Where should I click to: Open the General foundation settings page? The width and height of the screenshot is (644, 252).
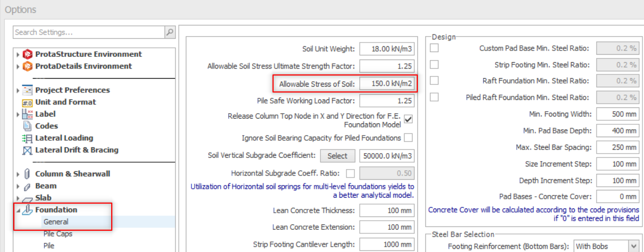tap(56, 222)
